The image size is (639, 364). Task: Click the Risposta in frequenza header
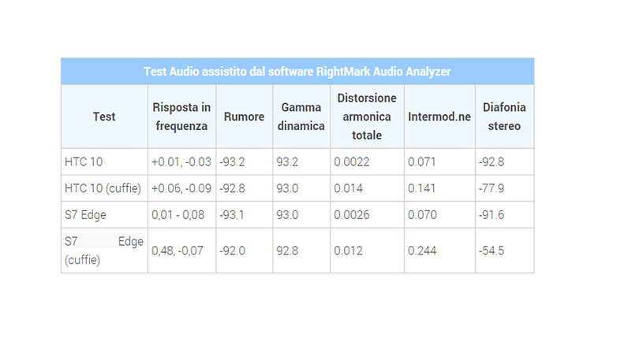(x=181, y=117)
